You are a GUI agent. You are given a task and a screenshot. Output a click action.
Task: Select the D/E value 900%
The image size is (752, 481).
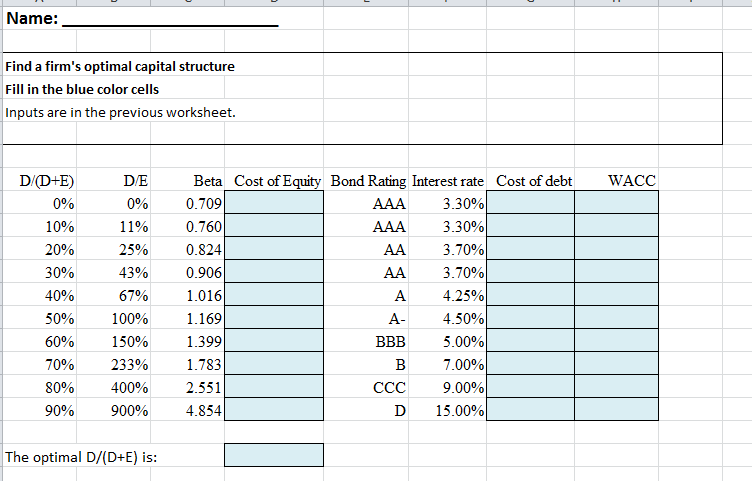pyautogui.click(x=130, y=411)
